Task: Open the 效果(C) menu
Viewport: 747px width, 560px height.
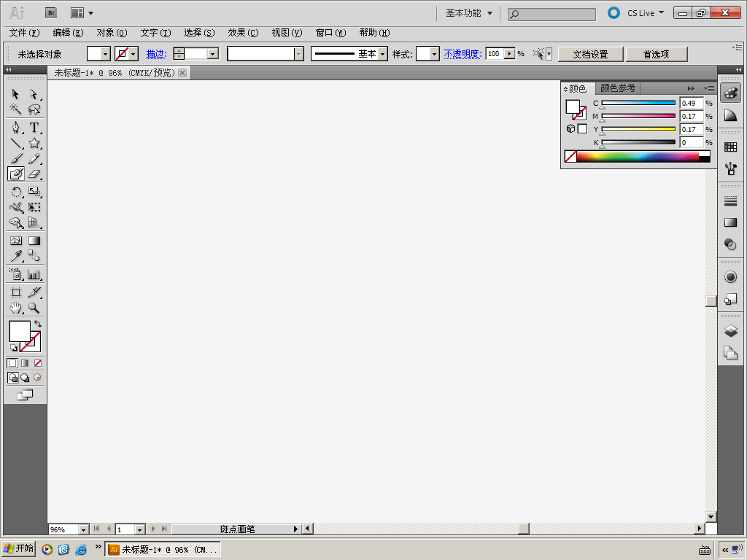Action: point(243,33)
